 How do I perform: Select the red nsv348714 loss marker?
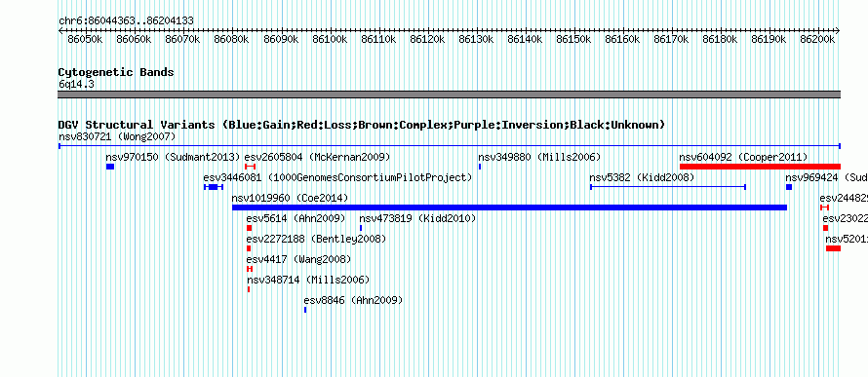249,289
